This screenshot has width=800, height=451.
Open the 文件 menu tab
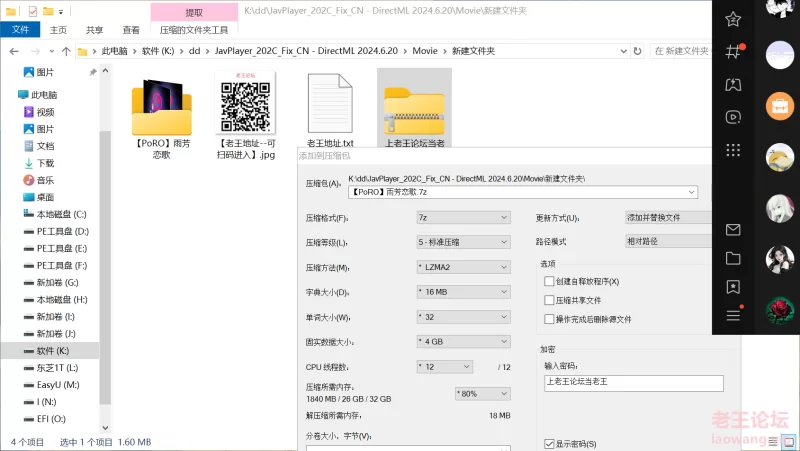(20, 30)
